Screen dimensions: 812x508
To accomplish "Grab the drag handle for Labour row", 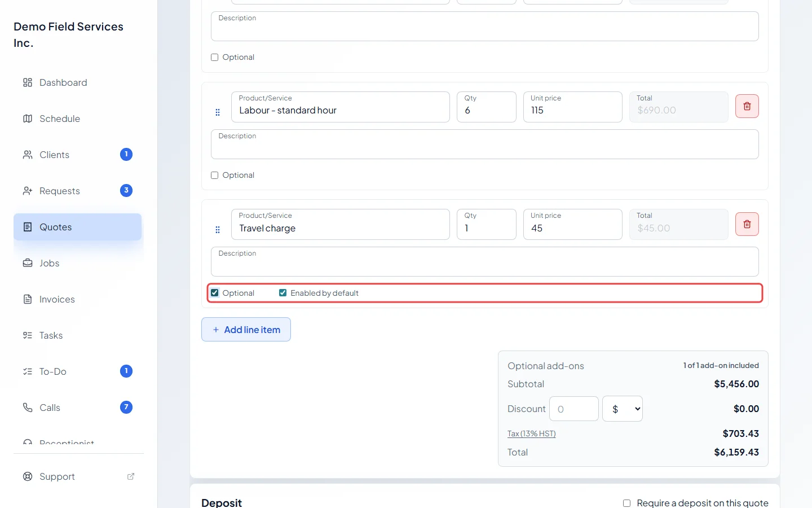I will click(x=218, y=112).
